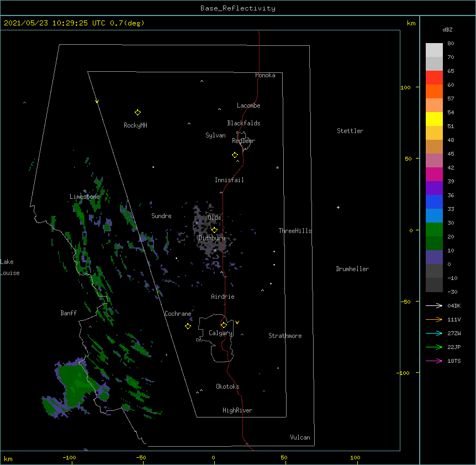
Task: Click the Okotoks city label
Action: tap(228, 387)
